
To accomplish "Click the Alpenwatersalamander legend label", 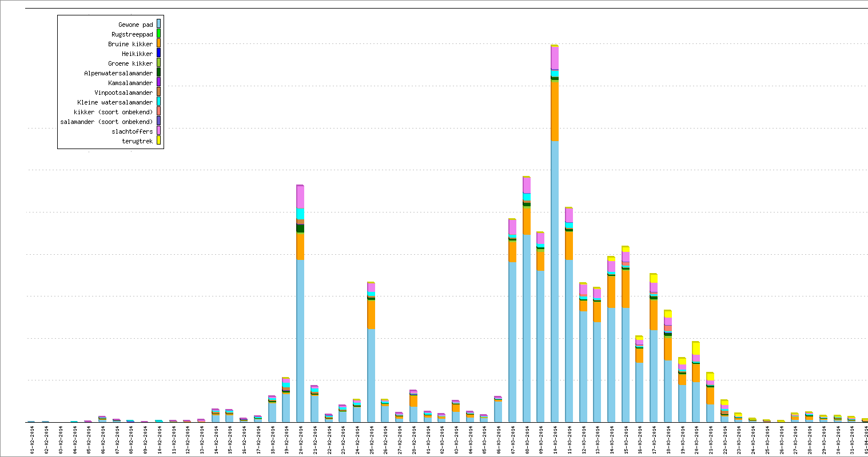I will tap(118, 73).
